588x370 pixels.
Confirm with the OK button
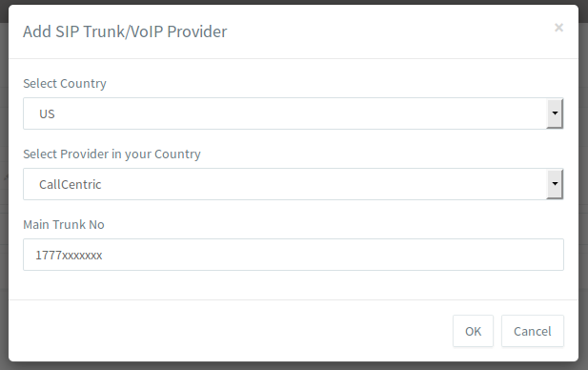473,331
